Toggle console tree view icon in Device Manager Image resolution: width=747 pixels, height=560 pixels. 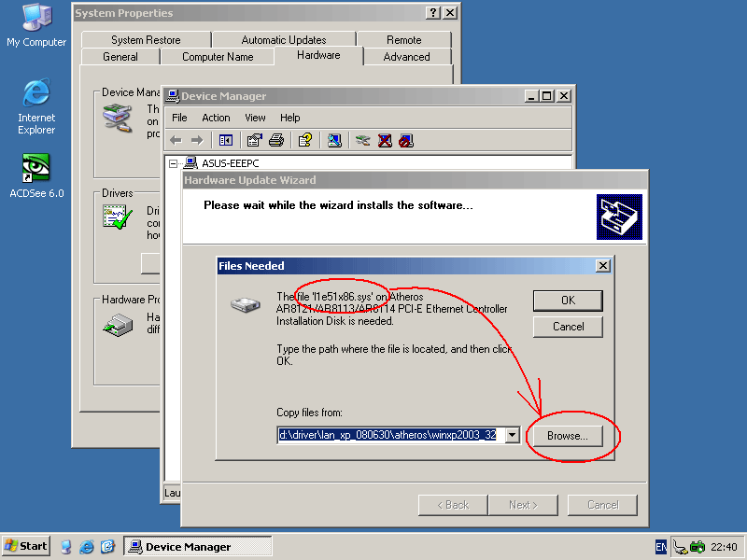pyautogui.click(x=225, y=141)
